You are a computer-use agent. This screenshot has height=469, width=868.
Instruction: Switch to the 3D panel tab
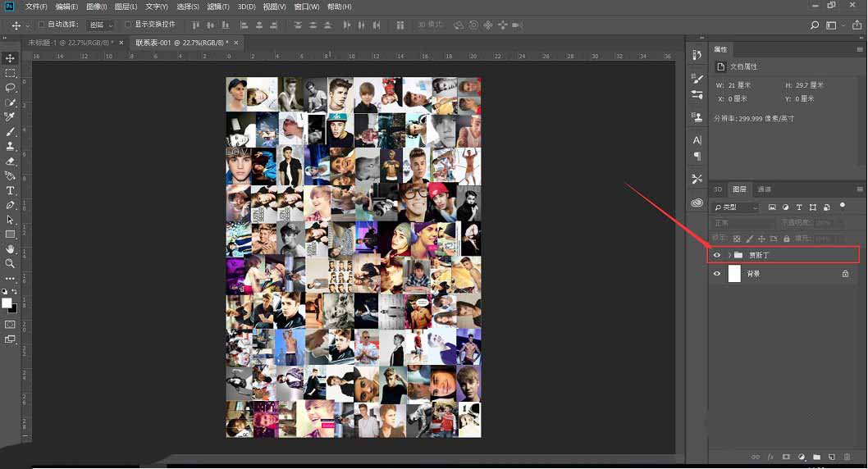[x=718, y=189]
